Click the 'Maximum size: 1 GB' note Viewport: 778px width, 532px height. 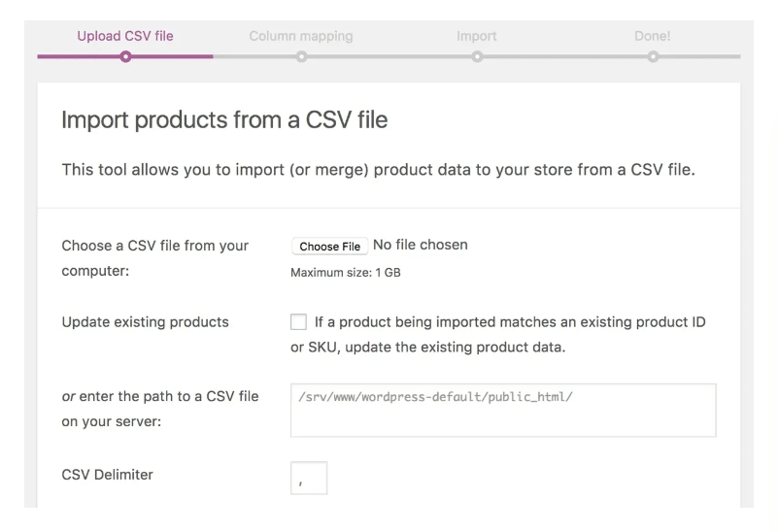pos(346,273)
